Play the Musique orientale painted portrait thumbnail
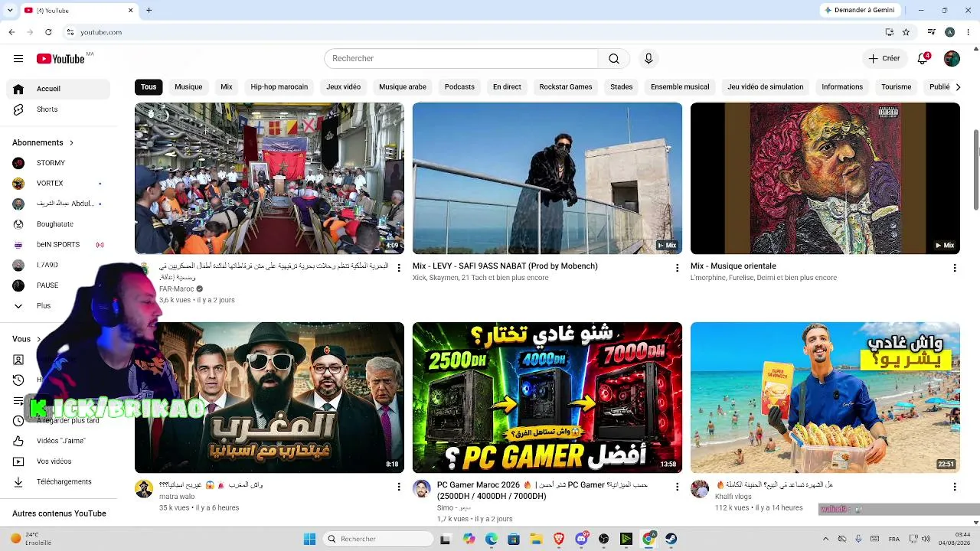This screenshot has width=980, height=551. 825,178
